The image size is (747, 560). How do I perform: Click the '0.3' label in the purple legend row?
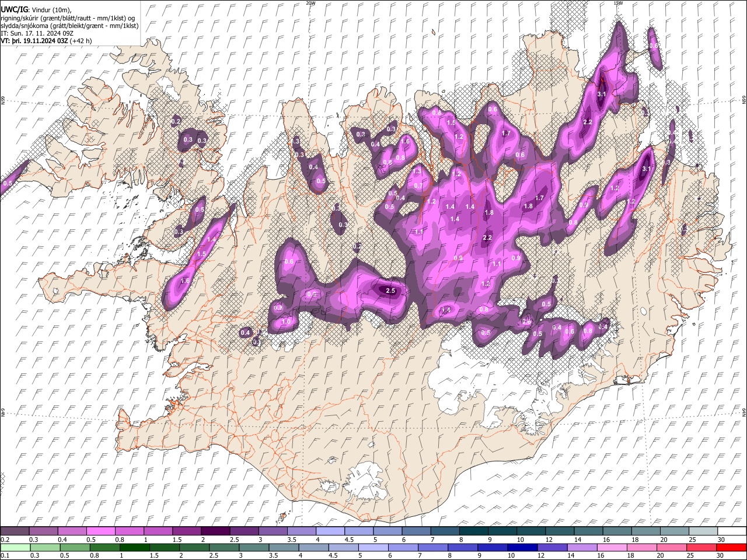pyautogui.click(x=34, y=540)
